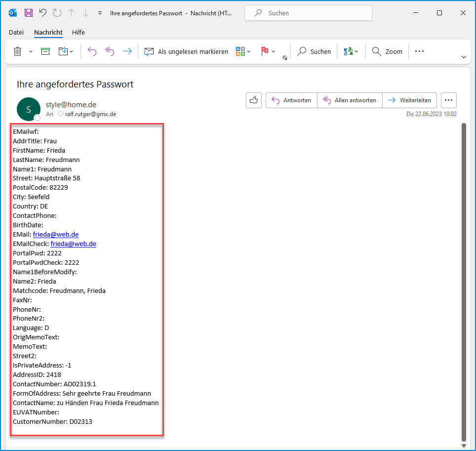Image resolution: width=476 pixels, height=451 pixels.
Task: Open the Zoom magnifier tool
Action: click(x=387, y=51)
